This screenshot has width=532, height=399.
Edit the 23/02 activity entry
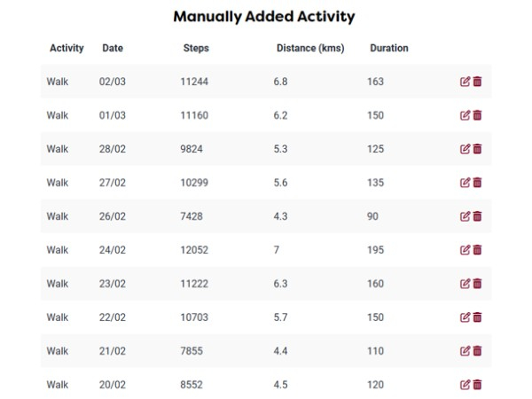[x=465, y=284]
